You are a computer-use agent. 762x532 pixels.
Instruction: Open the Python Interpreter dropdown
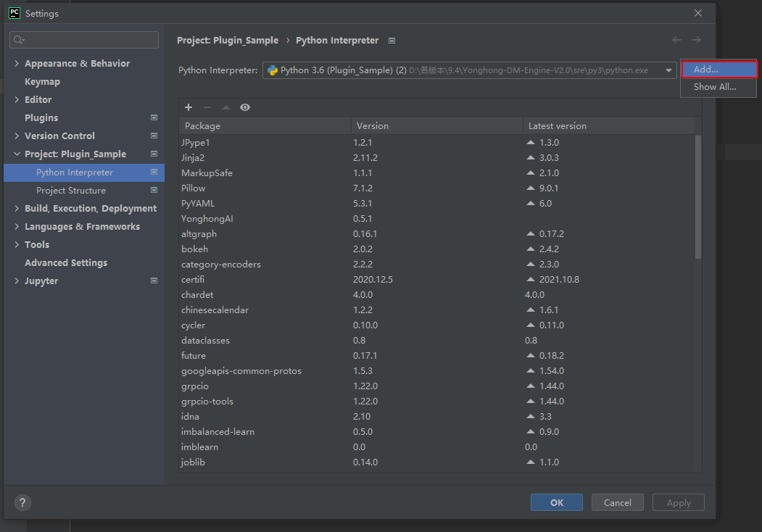pyautogui.click(x=668, y=70)
